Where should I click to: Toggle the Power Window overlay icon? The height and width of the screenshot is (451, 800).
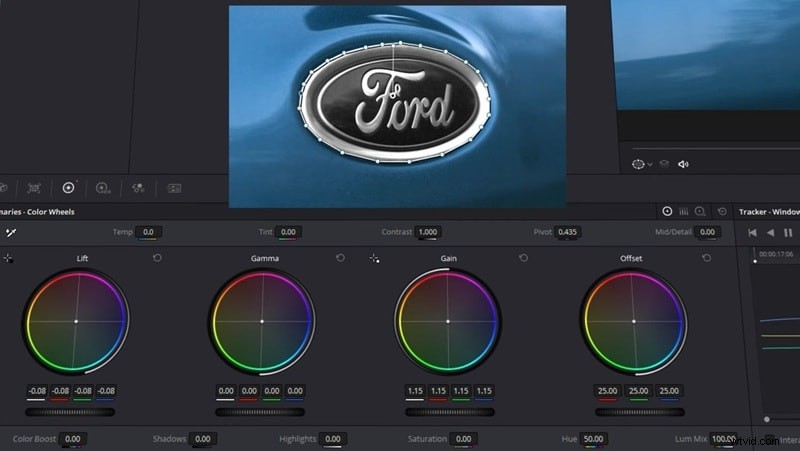pos(638,164)
